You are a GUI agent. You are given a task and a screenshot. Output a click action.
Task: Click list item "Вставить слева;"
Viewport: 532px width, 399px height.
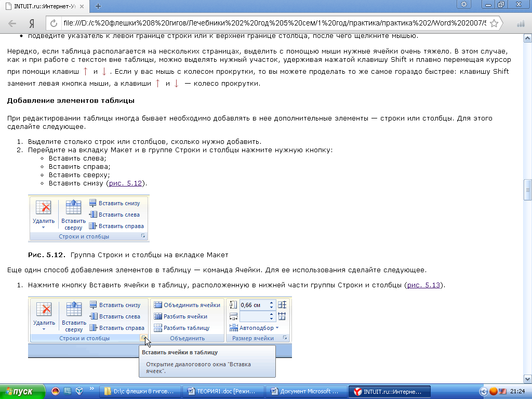(x=77, y=158)
